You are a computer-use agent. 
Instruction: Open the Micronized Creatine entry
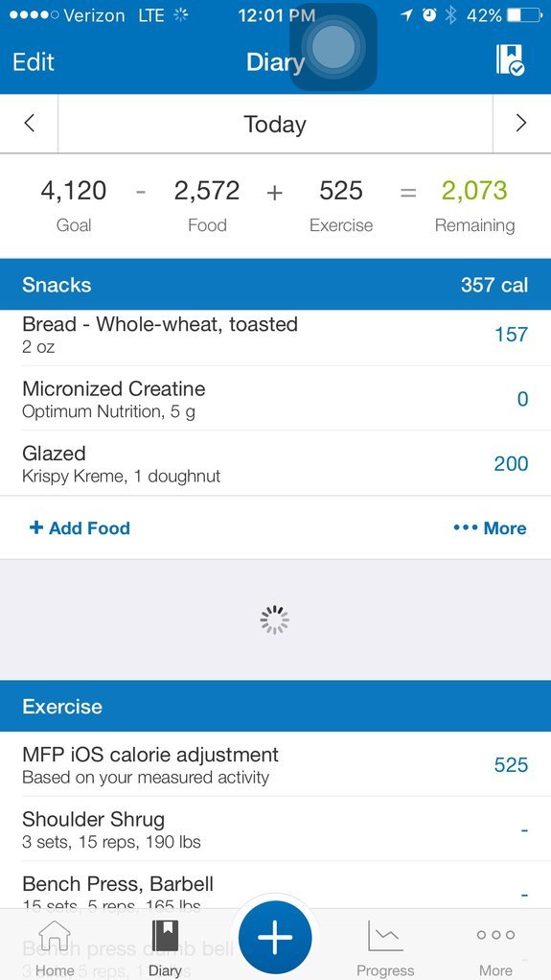click(x=276, y=399)
